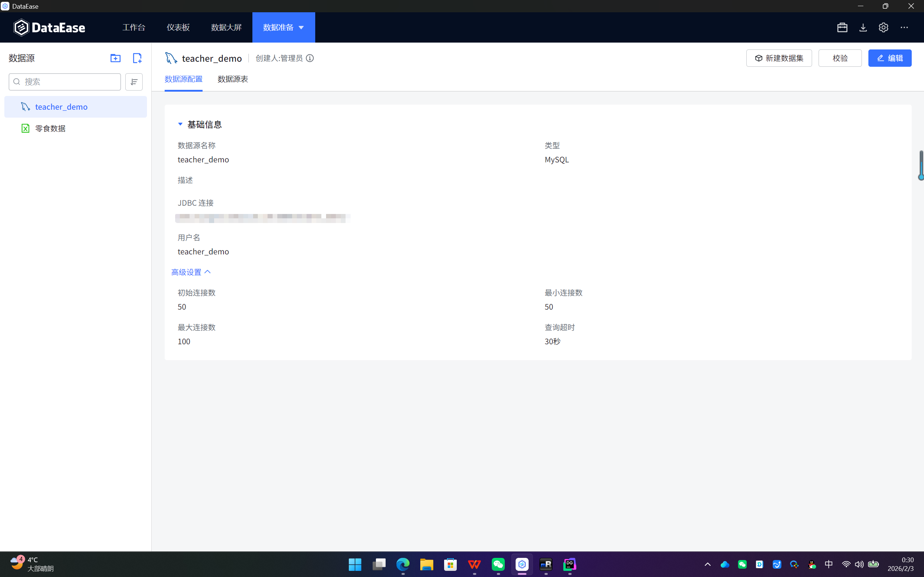Collapse the 高级设置 section
This screenshot has height=577, width=924.
(x=191, y=272)
